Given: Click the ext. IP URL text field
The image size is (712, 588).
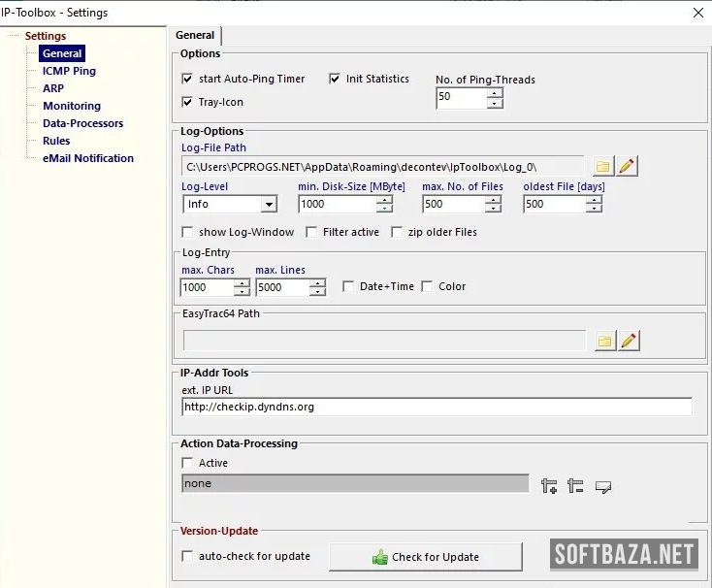Looking at the screenshot, I should pyautogui.click(x=437, y=407).
